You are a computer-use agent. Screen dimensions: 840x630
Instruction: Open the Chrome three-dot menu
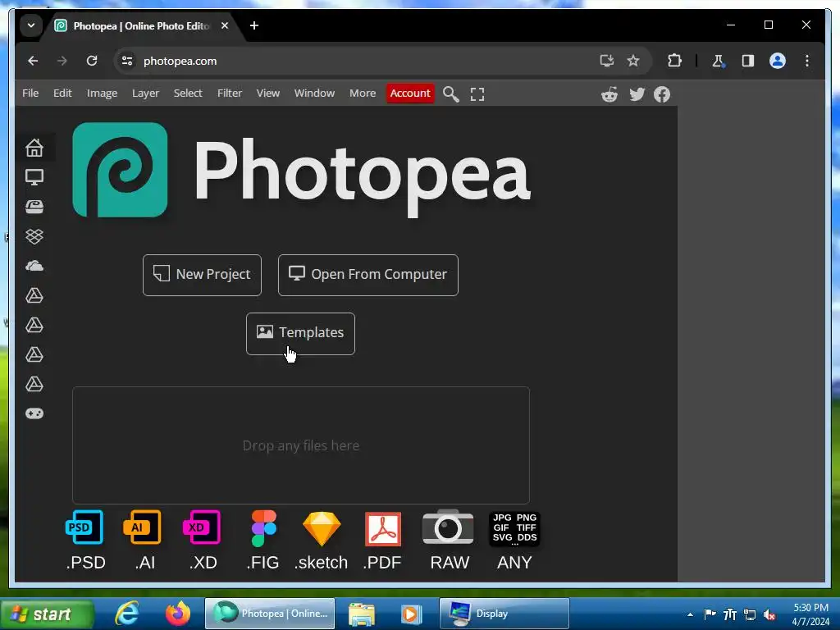[807, 61]
